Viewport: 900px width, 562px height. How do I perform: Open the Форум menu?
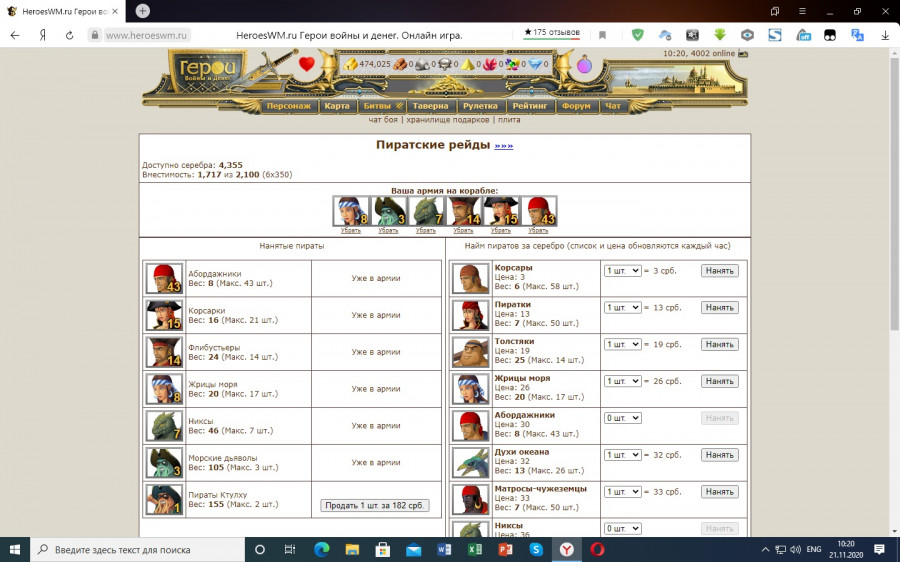point(576,106)
